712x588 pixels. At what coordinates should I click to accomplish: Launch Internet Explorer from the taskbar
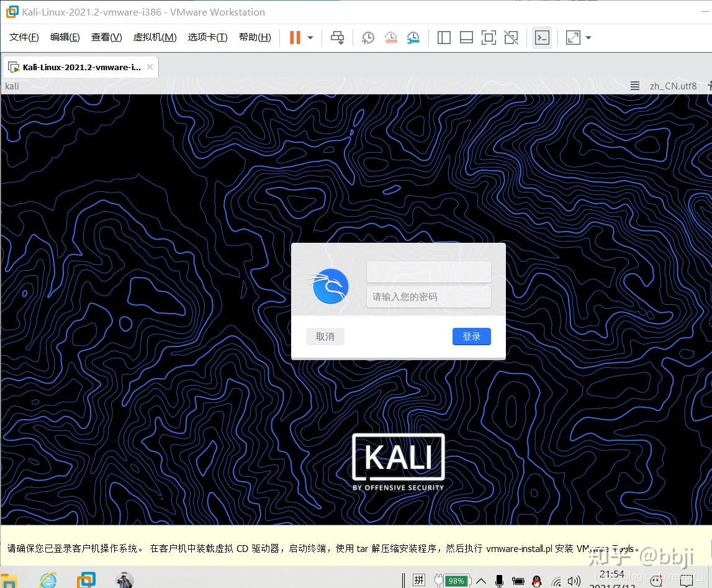pyautogui.click(x=48, y=581)
